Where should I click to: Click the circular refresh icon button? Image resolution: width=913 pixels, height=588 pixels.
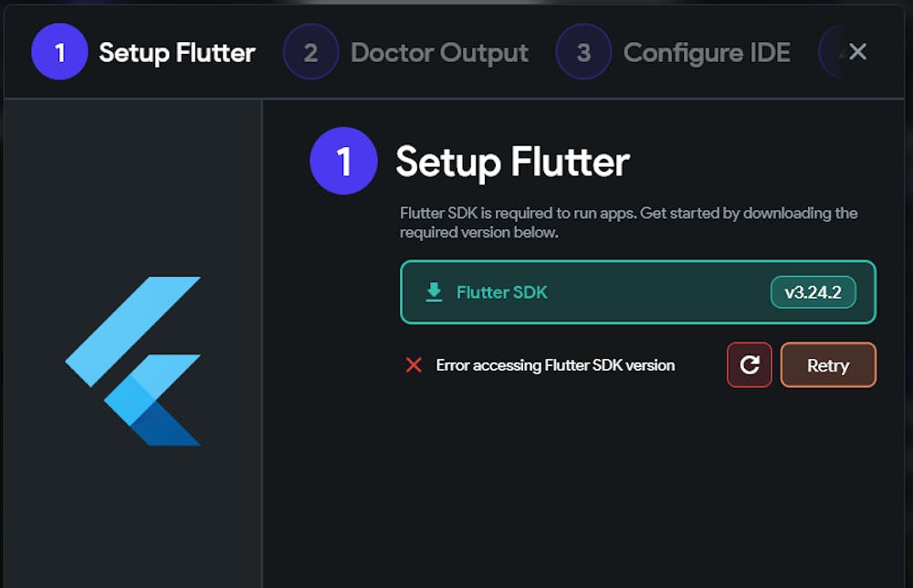click(x=750, y=365)
